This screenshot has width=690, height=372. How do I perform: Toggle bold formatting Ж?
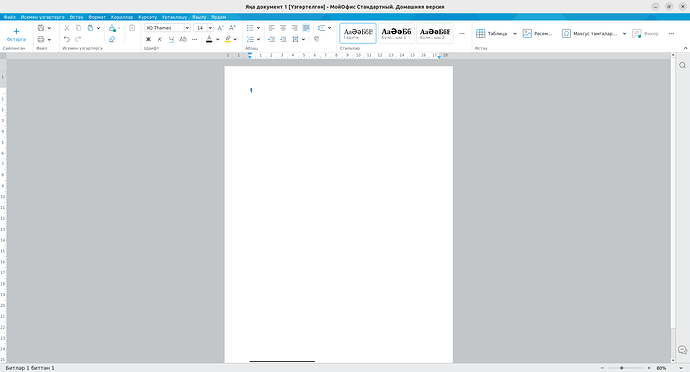click(x=148, y=39)
